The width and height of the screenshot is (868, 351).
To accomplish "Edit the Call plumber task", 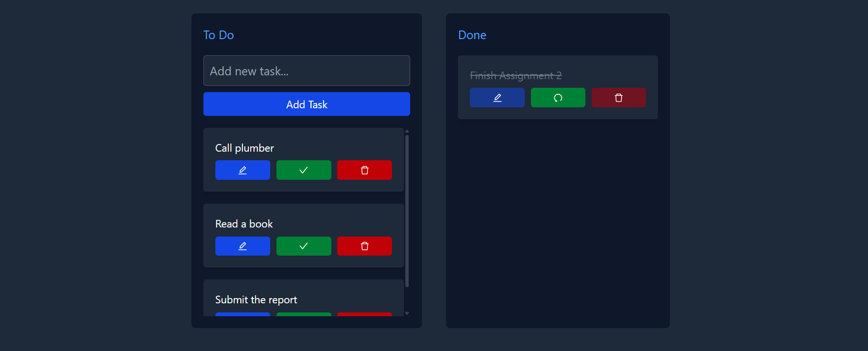I will 243,170.
